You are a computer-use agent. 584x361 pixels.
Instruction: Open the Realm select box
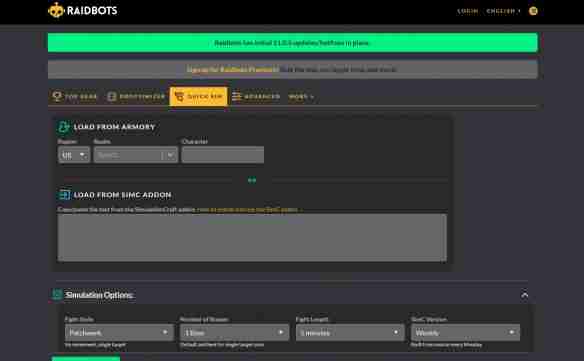pyautogui.click(x=136, y=155)
